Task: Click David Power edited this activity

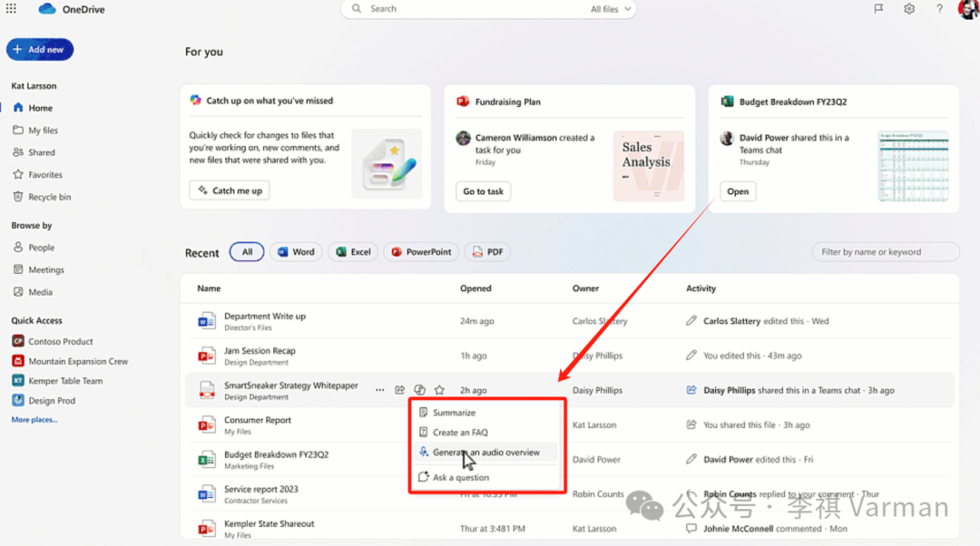Action: coord(758,460)
